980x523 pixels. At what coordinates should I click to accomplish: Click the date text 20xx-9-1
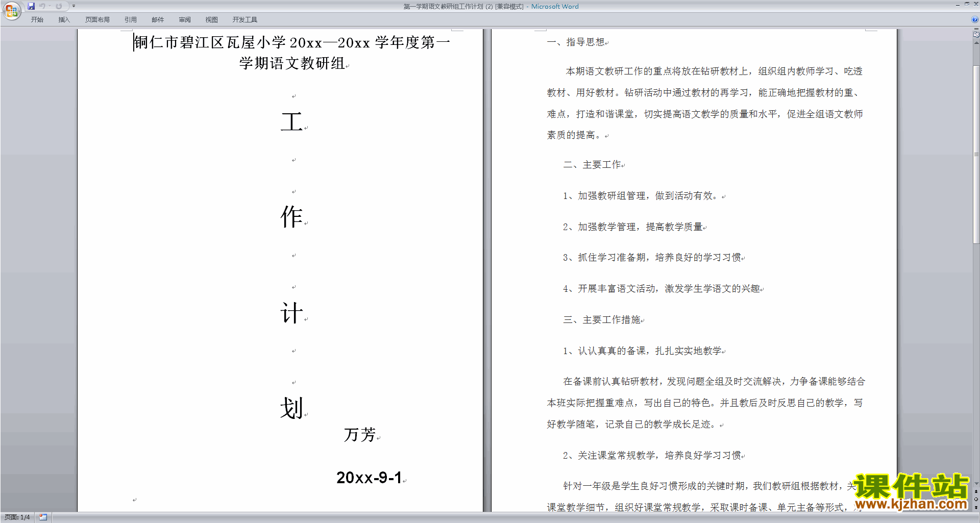(x=369, y=478)
